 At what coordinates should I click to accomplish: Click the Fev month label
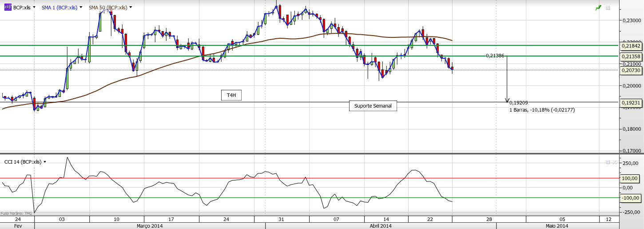pyautogui.click(x=18, y=226)
